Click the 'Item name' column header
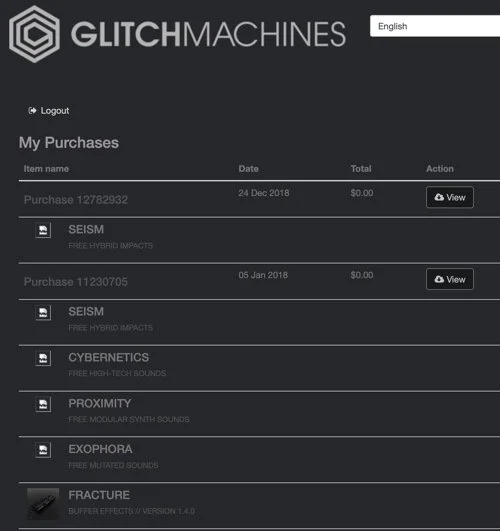Image resolution: width=500 pixels, height=531 pixels. pos(46,169)
